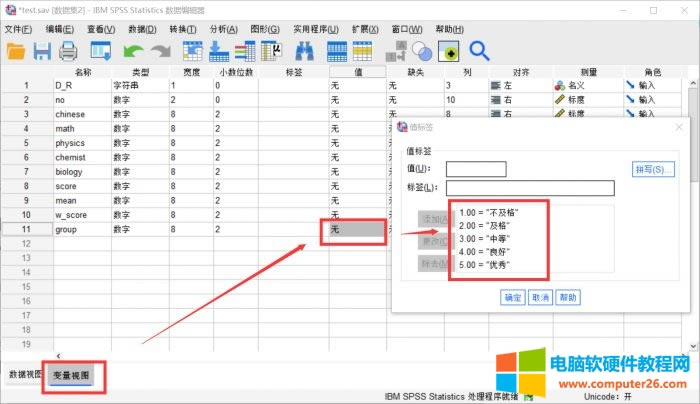Click the vertical scrollbar up arrow
The height and width of the screenshot is (404, 700).
(x=692, y=83)
